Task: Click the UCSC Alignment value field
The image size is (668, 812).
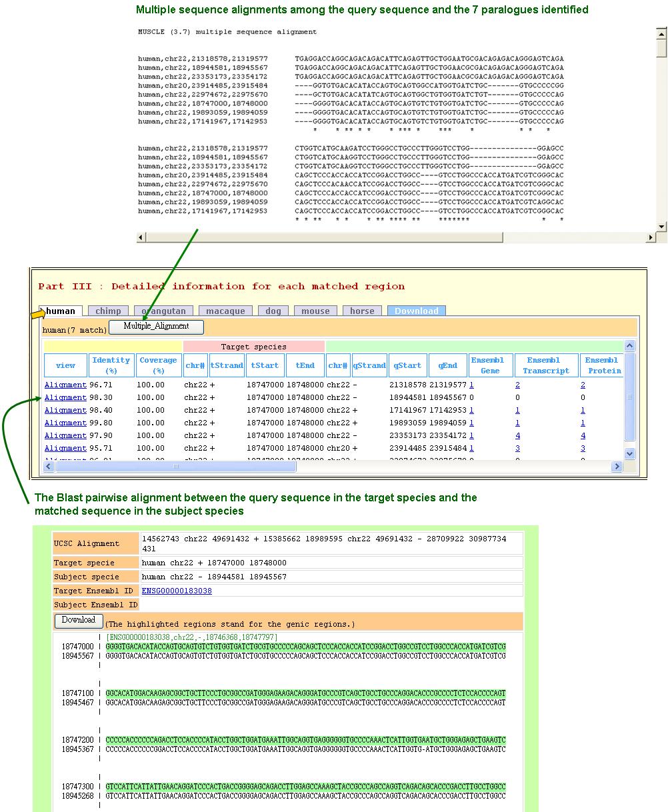Action: 331,543
